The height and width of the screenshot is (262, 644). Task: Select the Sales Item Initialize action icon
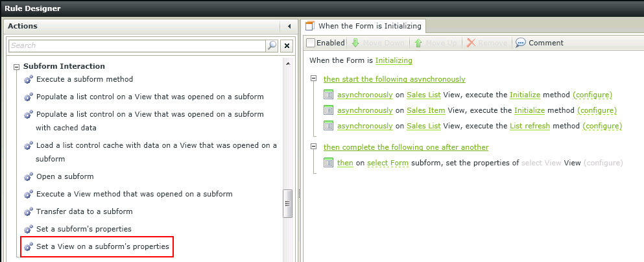pos(328,110)
